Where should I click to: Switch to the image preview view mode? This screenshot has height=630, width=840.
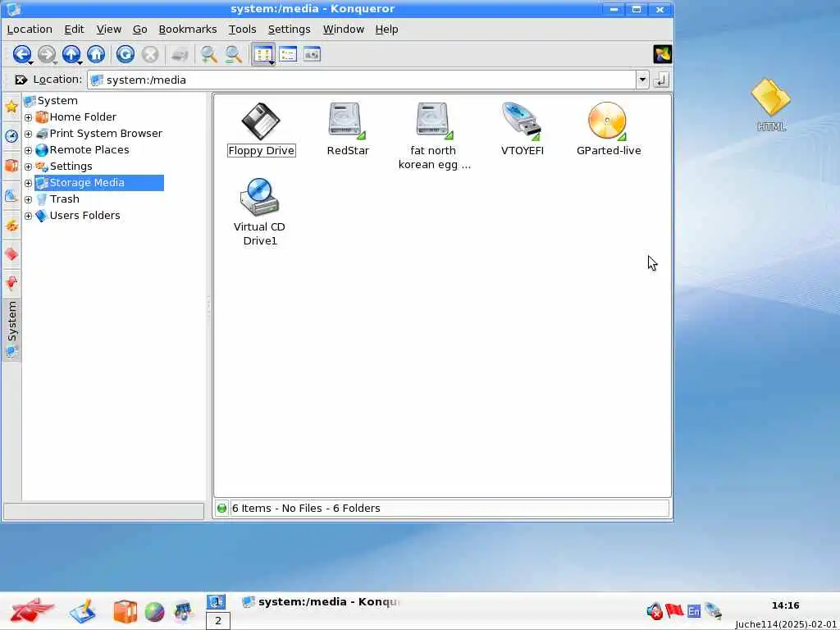click(x=312, y=54)
